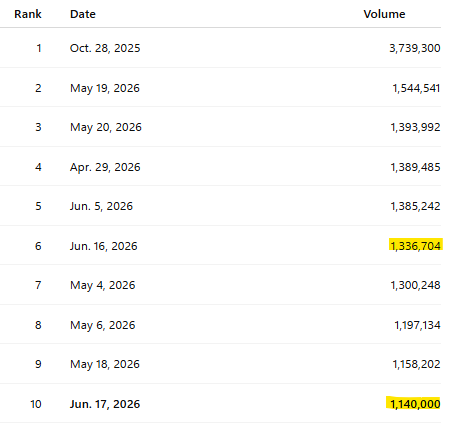
Task: Select the volume value 1,300,248
Action: point(415,285)
